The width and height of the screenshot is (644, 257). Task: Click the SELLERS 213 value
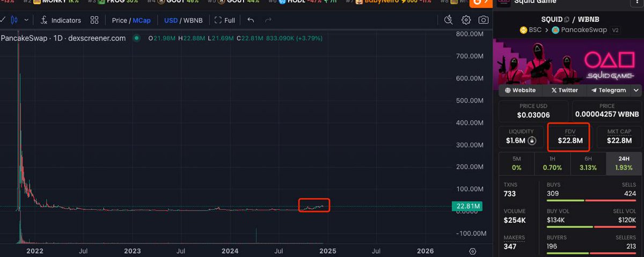tap(630, 246)
